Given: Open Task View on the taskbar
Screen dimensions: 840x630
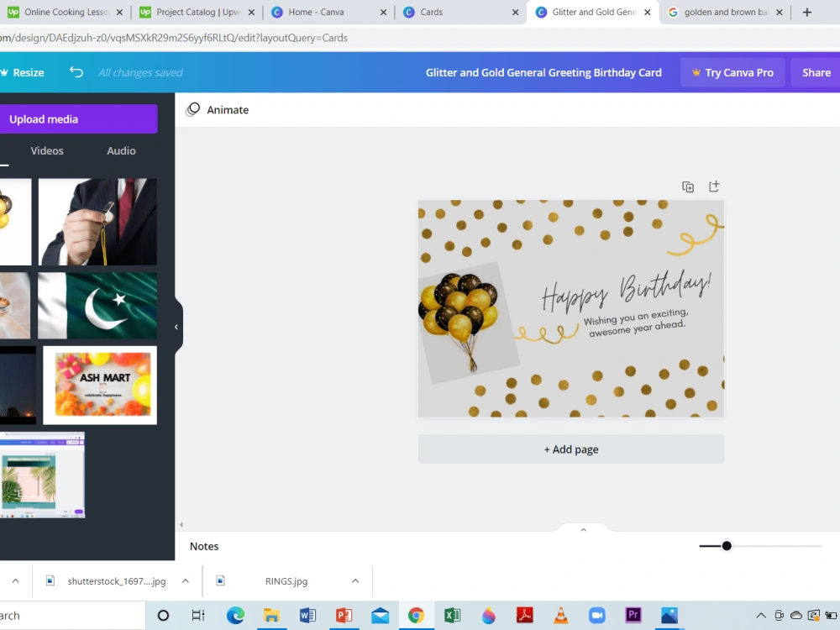Looking at the screenshot, I should (x=198, y=616).
